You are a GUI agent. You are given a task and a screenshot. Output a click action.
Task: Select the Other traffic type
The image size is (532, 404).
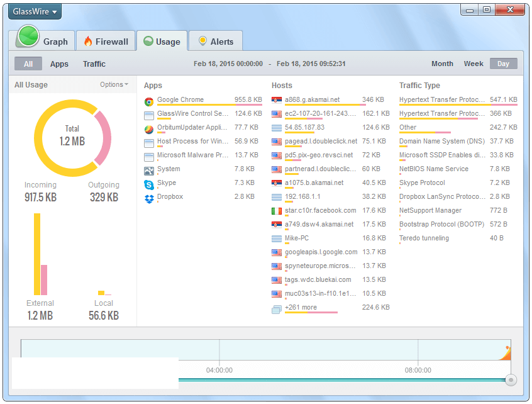(x=458, y=128)
